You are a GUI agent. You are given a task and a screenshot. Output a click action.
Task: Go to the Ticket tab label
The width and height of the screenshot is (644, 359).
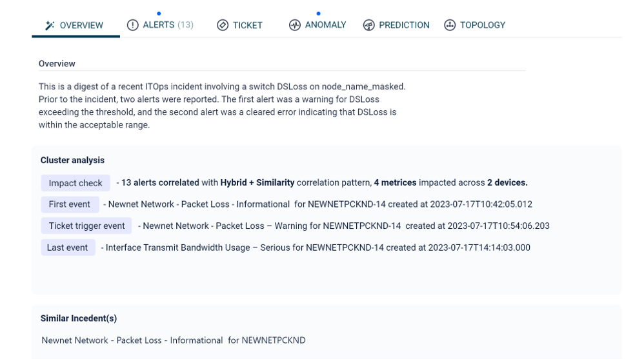click(248, 25)
